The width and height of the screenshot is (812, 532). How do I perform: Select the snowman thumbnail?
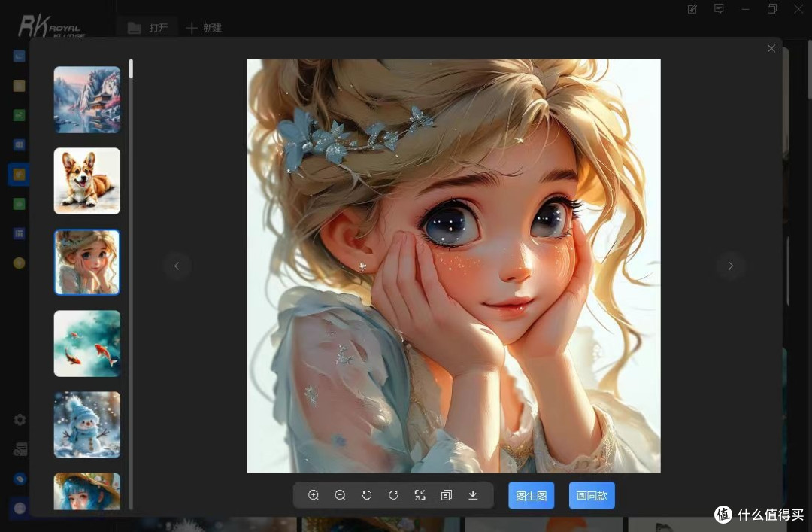click(87, 424)
